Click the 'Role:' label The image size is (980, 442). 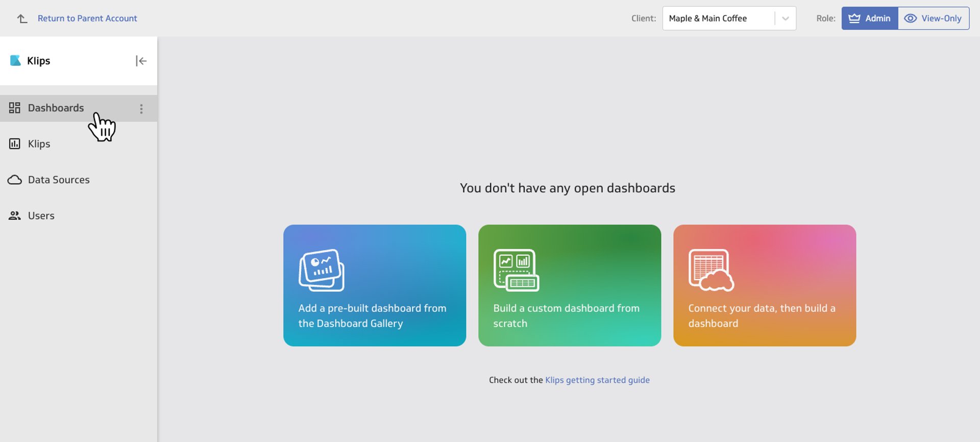point(826,18)
